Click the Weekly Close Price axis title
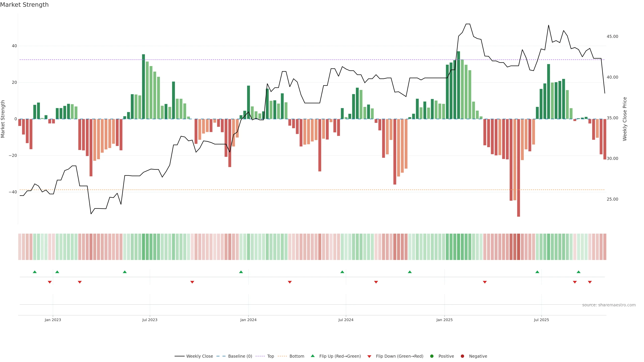The width and height of the screenshot is (644, 362). 625,119
